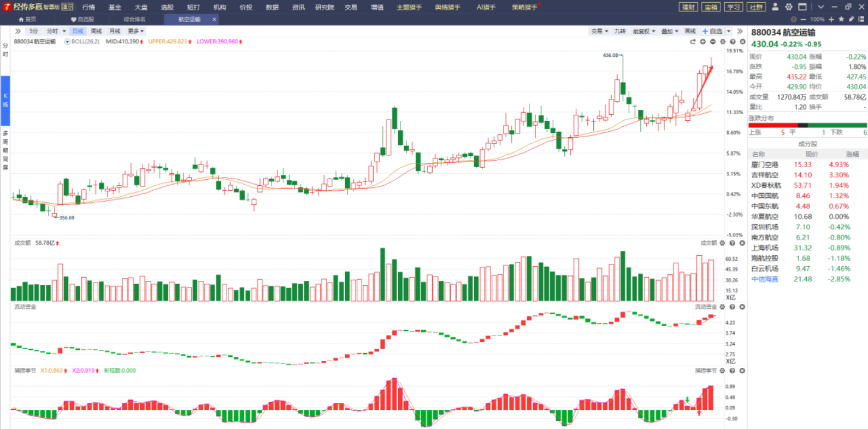The width and height of the screenshot is (868, 429).
Task: Click the star favorite icon
Action: coord(841,19)
